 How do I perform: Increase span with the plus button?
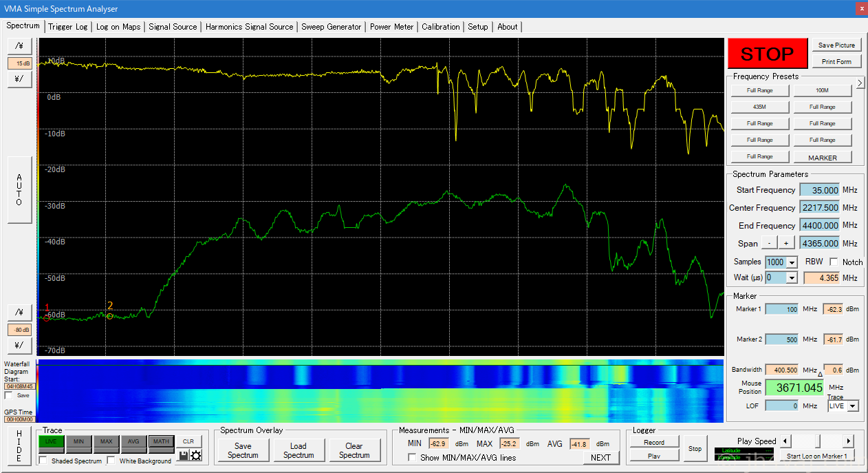pos(785,243)
